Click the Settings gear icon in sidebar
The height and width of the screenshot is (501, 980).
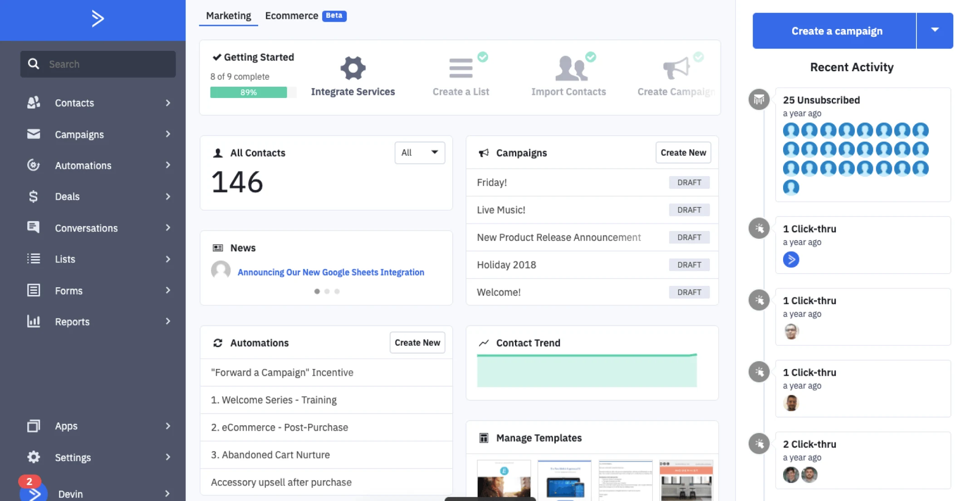pos(34,457)
